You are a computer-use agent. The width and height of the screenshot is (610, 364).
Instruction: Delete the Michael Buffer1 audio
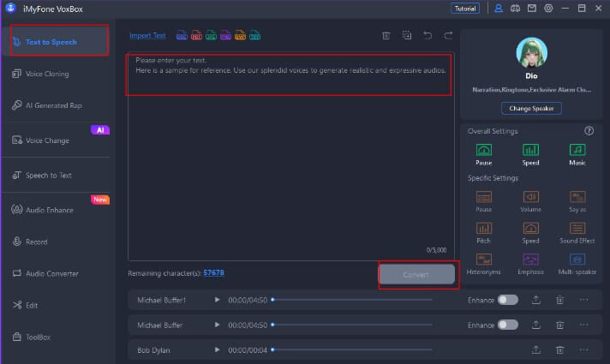pos(559,300)
